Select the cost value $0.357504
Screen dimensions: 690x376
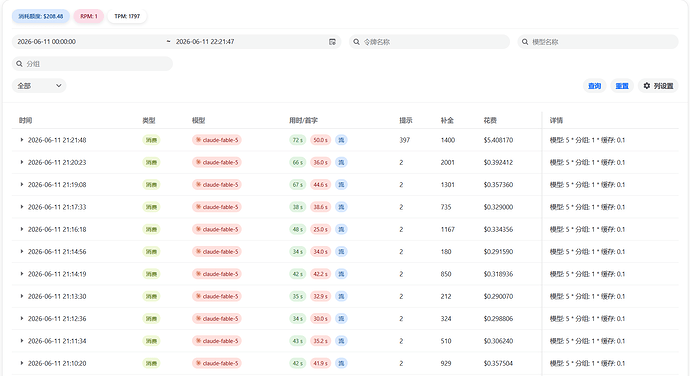click(x=498, y=363)
